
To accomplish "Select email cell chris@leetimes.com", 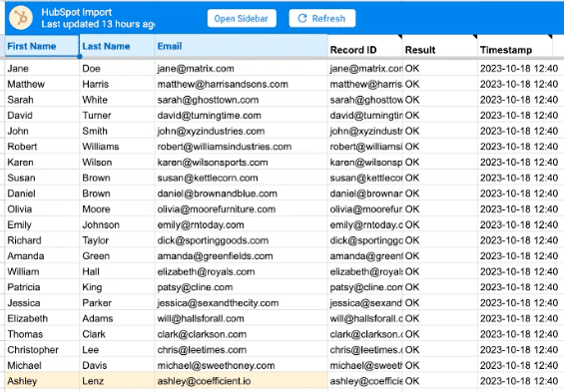I will pyautogui.click(x=241, y=349).
